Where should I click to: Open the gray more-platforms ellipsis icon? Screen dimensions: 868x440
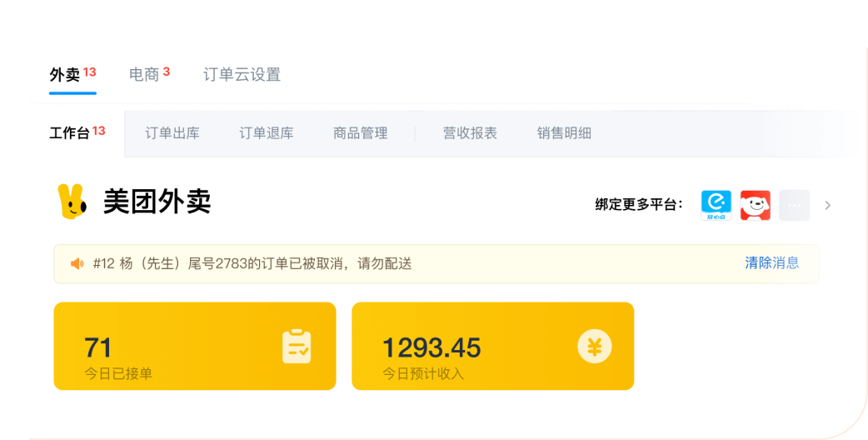click(x=795, y=205)
